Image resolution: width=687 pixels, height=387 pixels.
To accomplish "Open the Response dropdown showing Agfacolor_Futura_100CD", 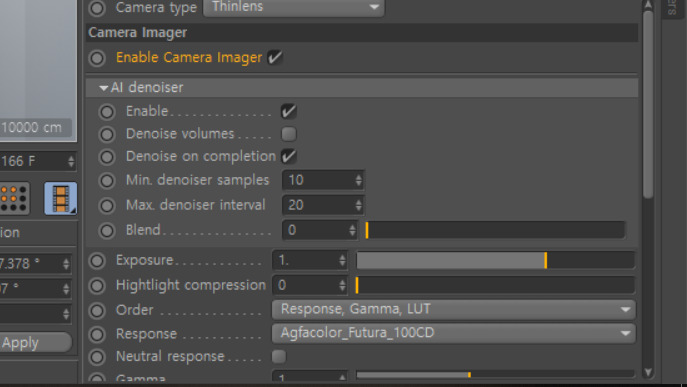I will (453, 333).
